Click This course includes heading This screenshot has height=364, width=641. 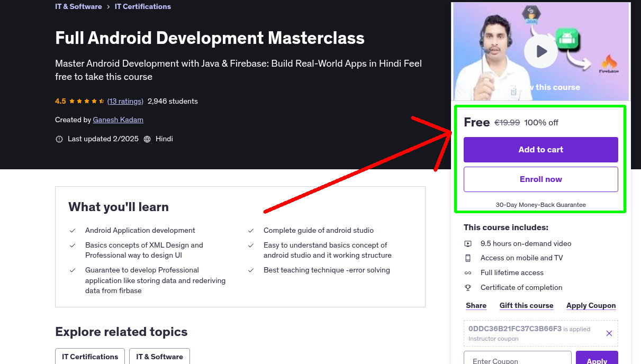[x=506, y=228]
